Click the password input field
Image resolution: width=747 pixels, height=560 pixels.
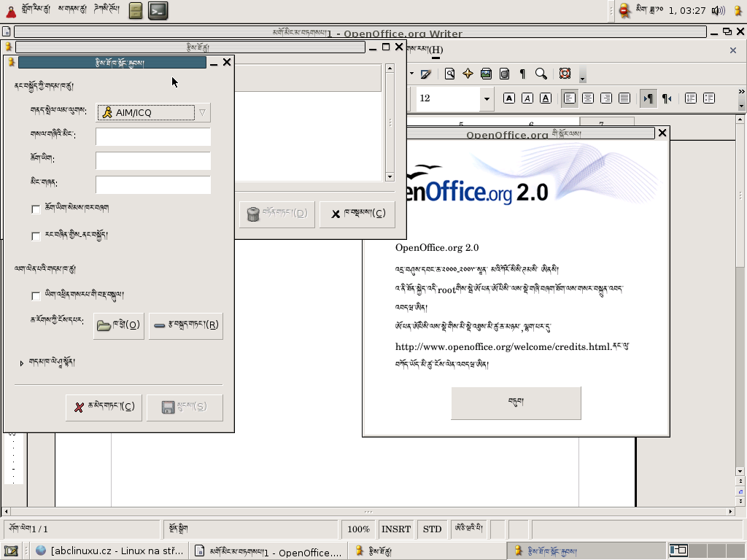click(x=153, y=161)
